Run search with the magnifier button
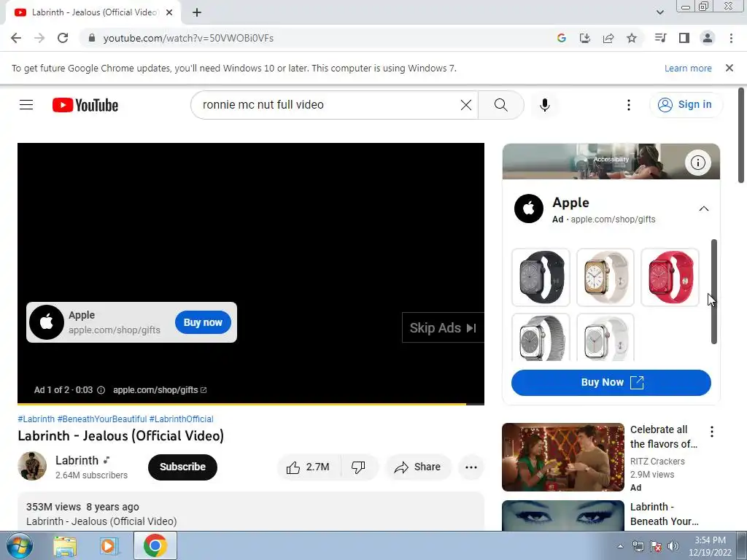Viewport: 747px width, 560px height. click(x=500, y=105)
